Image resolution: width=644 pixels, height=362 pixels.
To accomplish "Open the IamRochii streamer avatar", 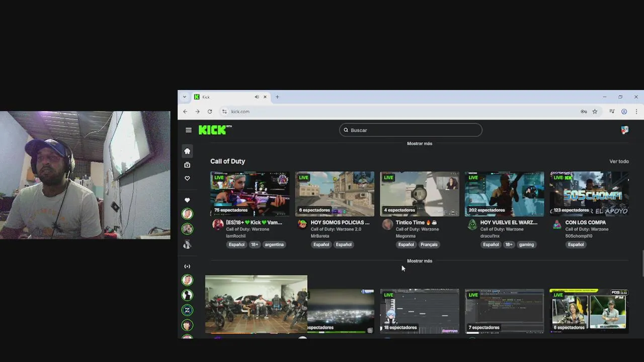I will tap(217, 224).
